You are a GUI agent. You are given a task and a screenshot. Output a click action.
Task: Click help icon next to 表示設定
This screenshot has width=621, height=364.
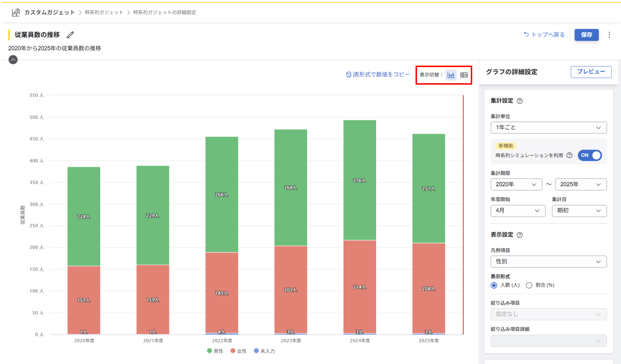point(520,235)
